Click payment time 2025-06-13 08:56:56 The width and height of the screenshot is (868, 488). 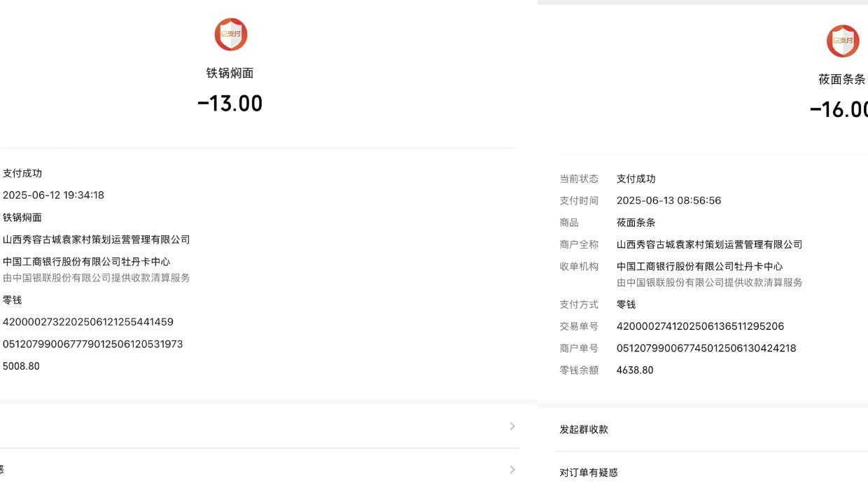(x=668, y=200)
